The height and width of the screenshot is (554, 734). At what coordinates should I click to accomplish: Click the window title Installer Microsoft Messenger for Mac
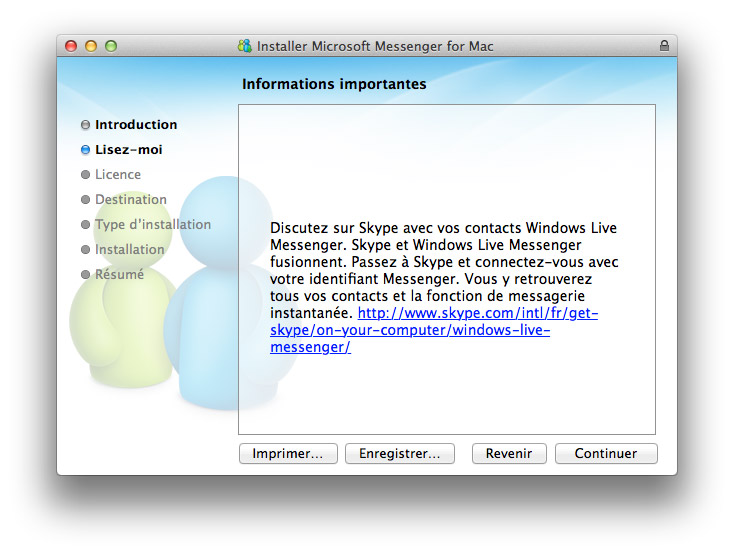coord(375,46)
